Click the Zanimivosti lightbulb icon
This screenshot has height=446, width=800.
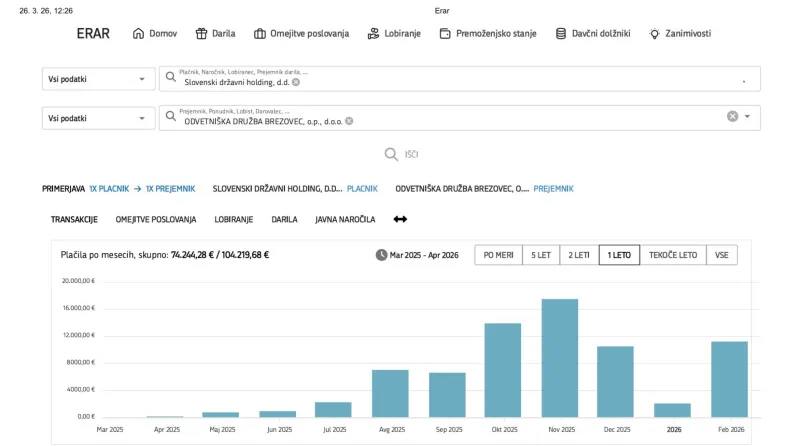point(655,33)
